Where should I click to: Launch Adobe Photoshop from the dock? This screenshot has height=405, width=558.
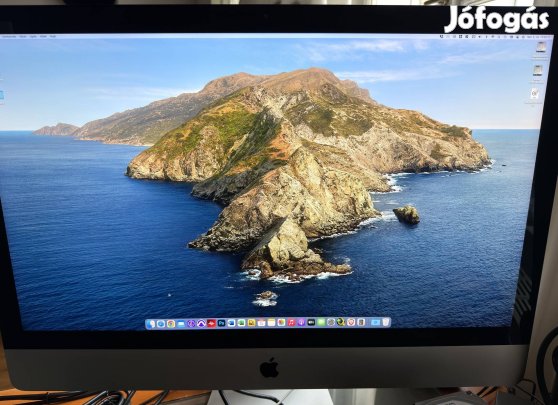tap(221, 323)
